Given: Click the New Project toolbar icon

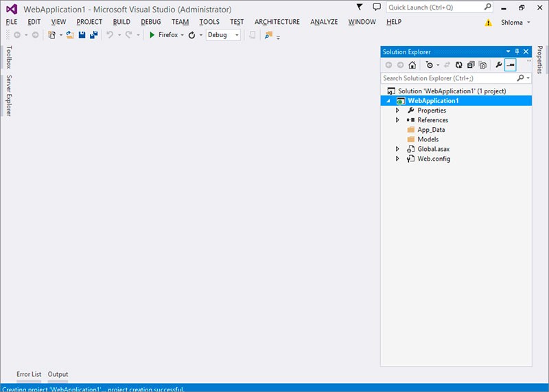Looking at the screenshot, I should tap(52, 35).
